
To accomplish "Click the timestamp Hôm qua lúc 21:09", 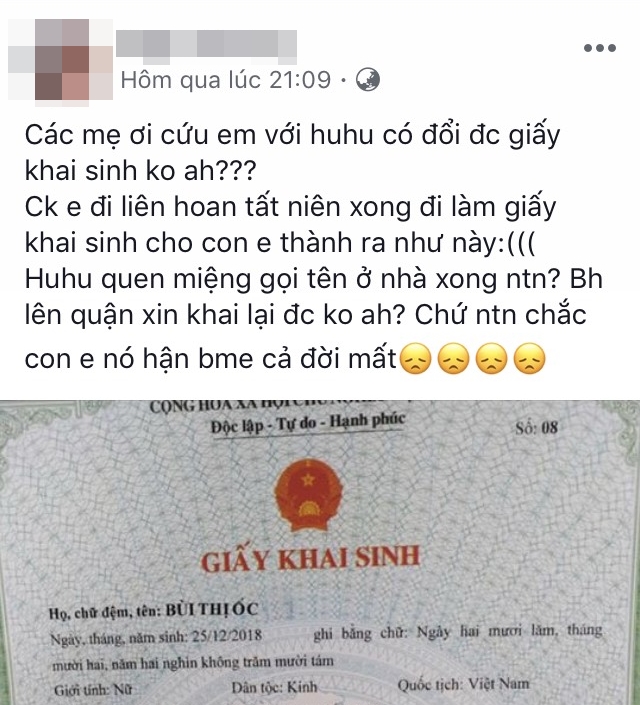I will click(226, 80).
